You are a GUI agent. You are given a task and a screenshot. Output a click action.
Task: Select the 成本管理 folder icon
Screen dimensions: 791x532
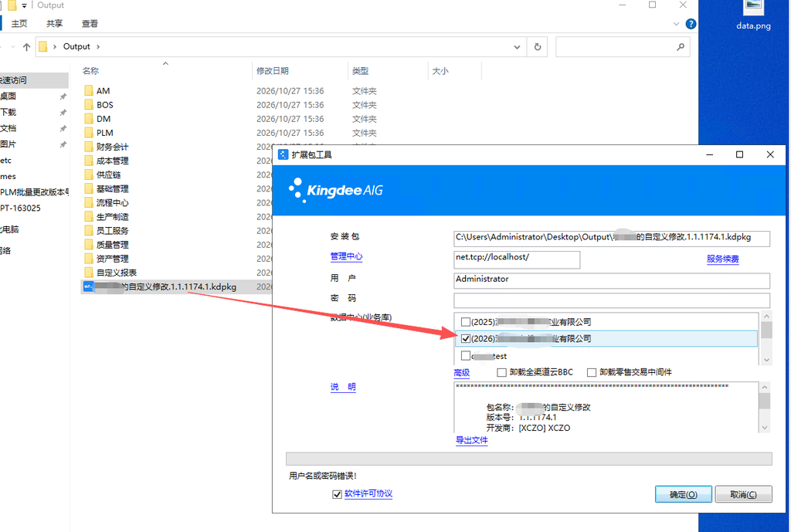coord(89,161)
